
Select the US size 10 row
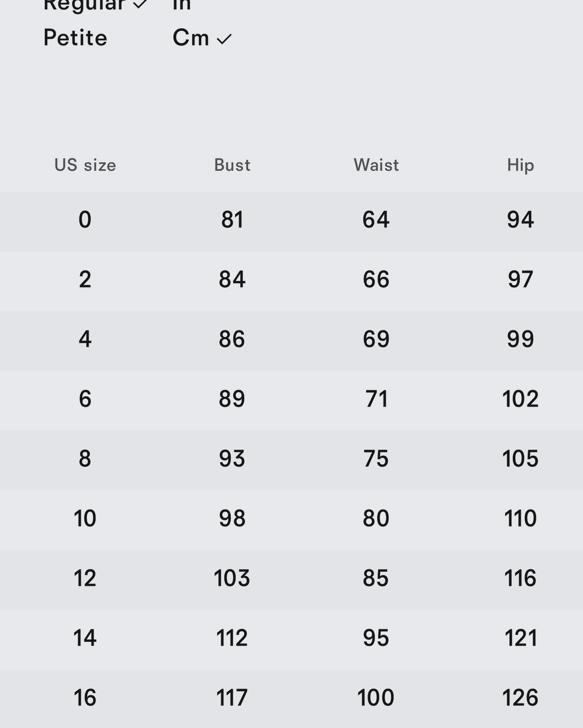(291, 520)
